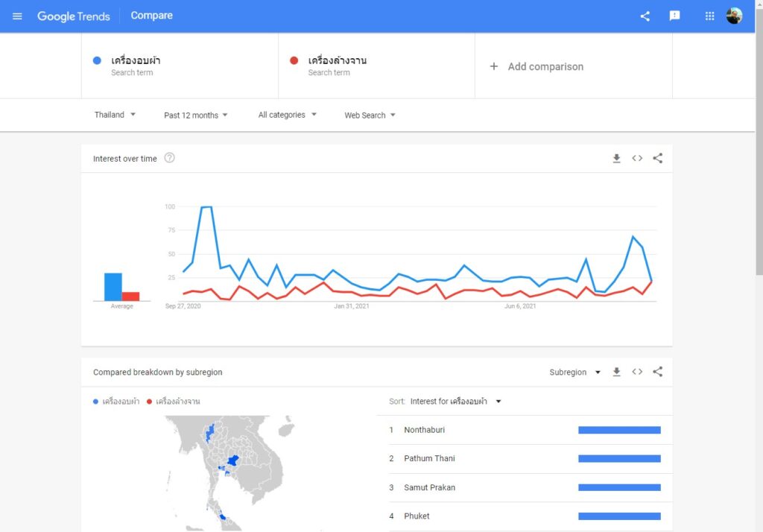Embed the subregion breakdown widget
This screenshot has width=763, height=532.
coord(637,372)
